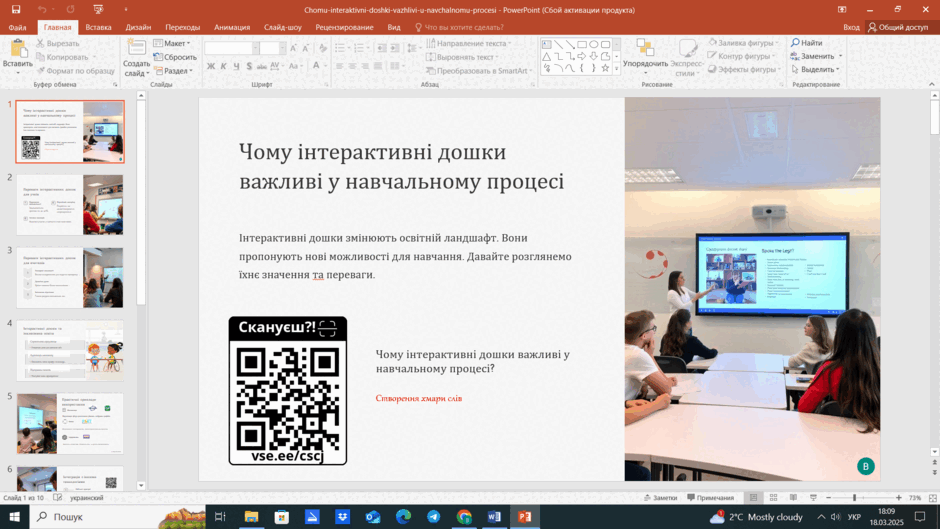Click the Paste (Вставить) clipboard icon
The width and height of the screenshot is (940, 529).
click(x=18, y=49)
